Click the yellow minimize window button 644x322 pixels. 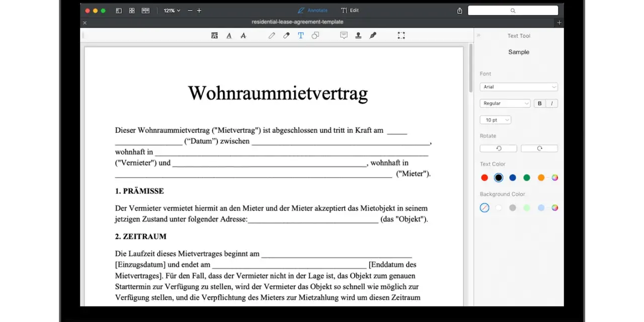[x=96, y=11]
